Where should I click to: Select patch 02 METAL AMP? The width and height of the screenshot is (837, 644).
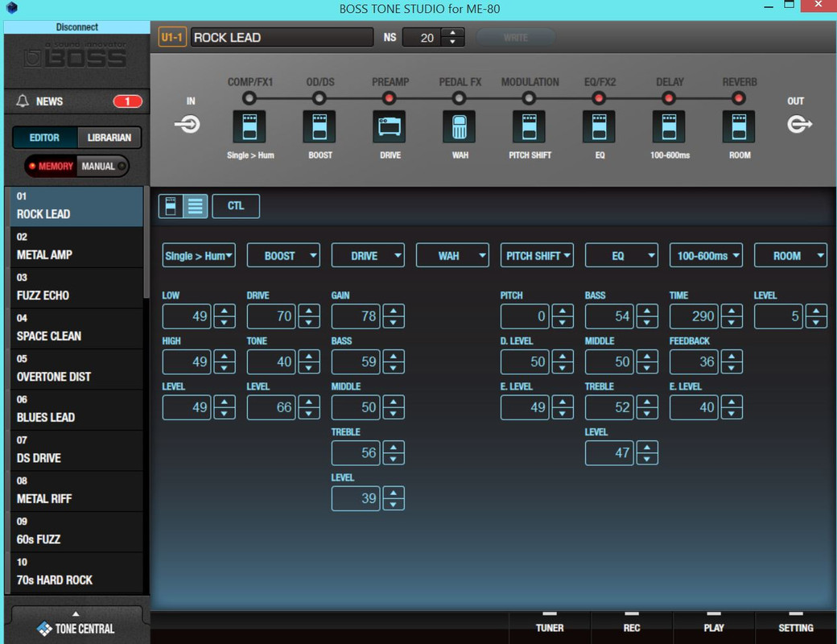click(x=76, y=246)
